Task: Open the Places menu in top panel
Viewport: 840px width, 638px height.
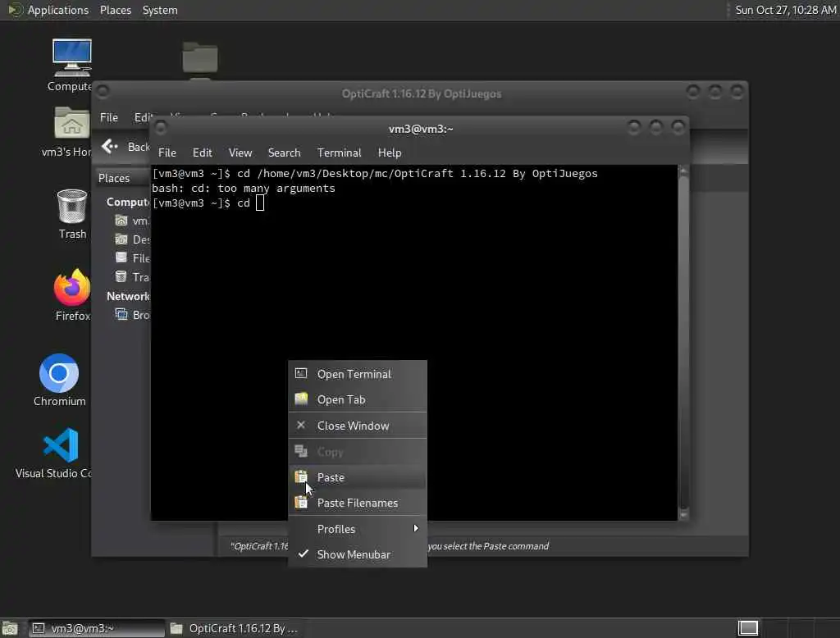Action: (115, 10)
